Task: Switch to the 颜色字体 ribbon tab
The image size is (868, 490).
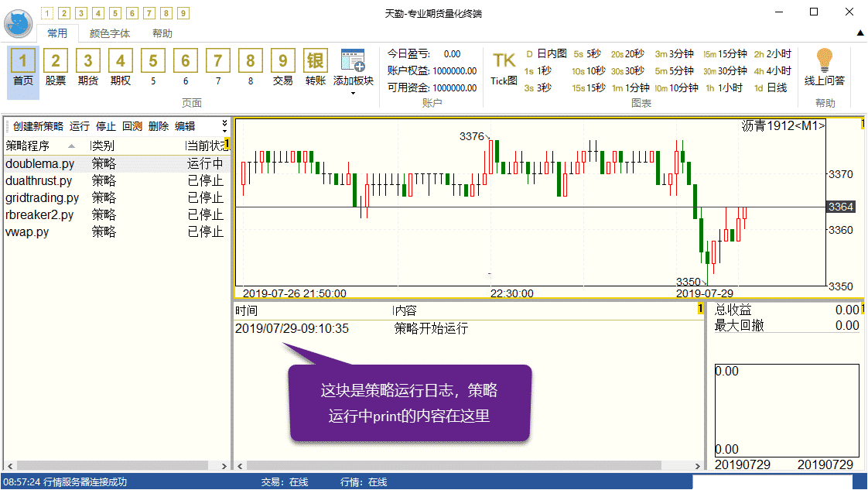Action: [110, 34]
